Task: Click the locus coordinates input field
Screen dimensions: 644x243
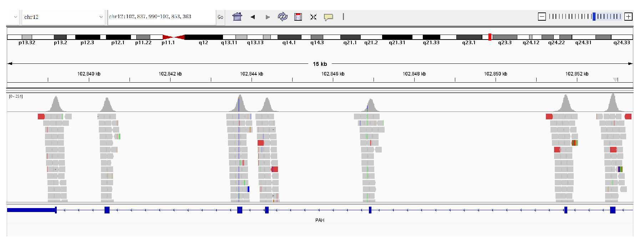Action: pos(161,17)
